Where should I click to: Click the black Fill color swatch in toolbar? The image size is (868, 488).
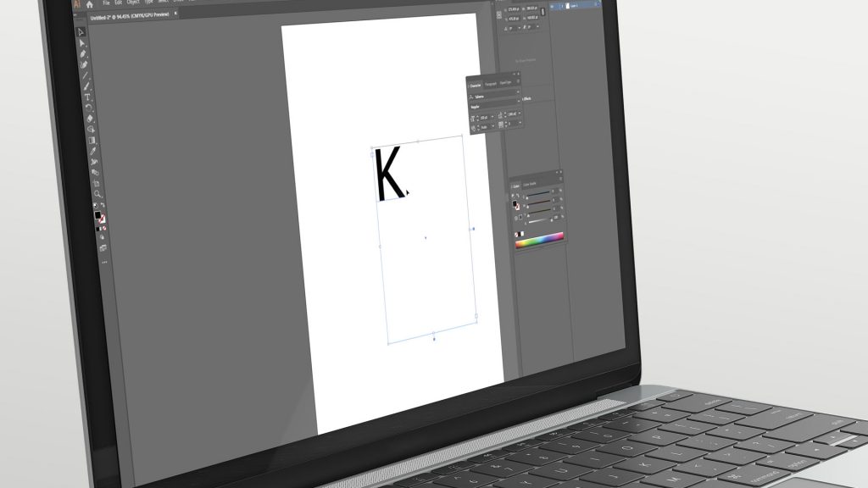point(97,215)
